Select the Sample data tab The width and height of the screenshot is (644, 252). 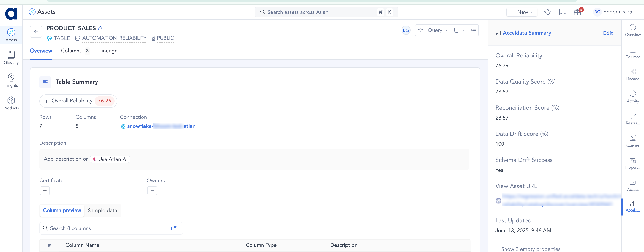pyautogui.click(x=102, y=210)
